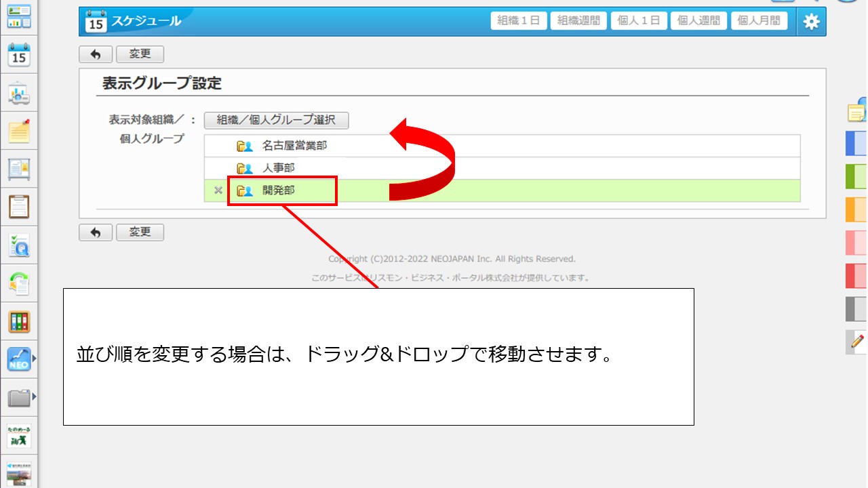Screen dimensions: 868x488
Task: Open the brown clipboard sidebar icon
Action: pos(19,207)
